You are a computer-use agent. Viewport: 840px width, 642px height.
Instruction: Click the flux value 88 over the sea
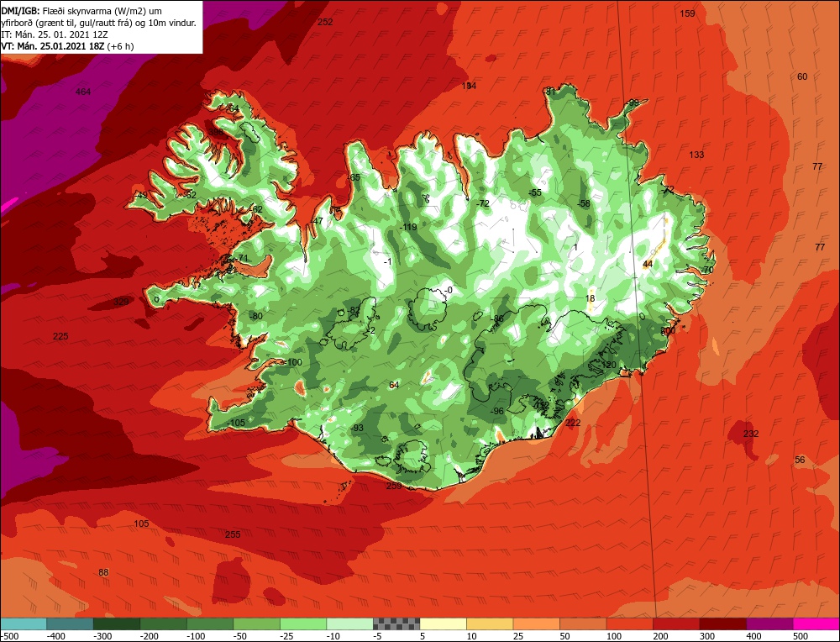103,572
